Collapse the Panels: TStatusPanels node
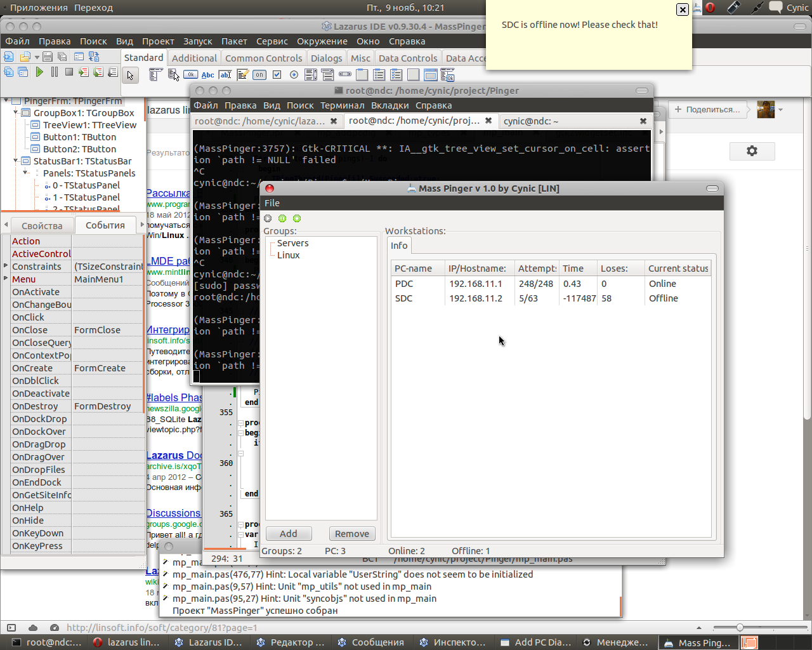The width and height of the screenshot is (812, 650). 26,173
